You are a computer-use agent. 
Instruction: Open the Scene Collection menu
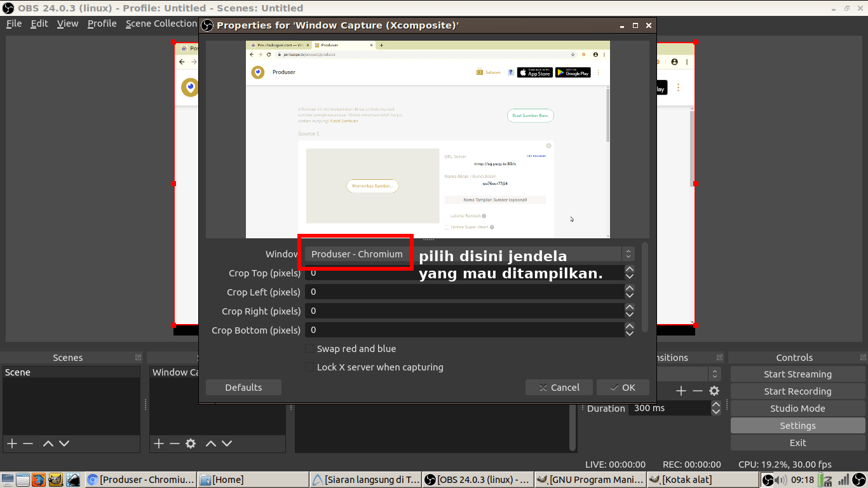pyautogui.click(x=161, y=24)
